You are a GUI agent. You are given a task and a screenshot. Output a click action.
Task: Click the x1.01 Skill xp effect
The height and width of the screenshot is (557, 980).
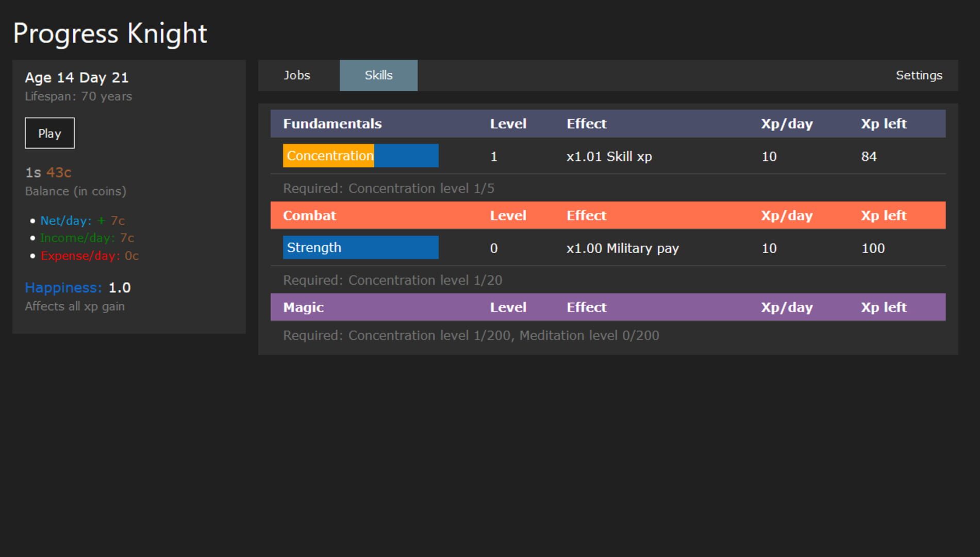(609, 157)
